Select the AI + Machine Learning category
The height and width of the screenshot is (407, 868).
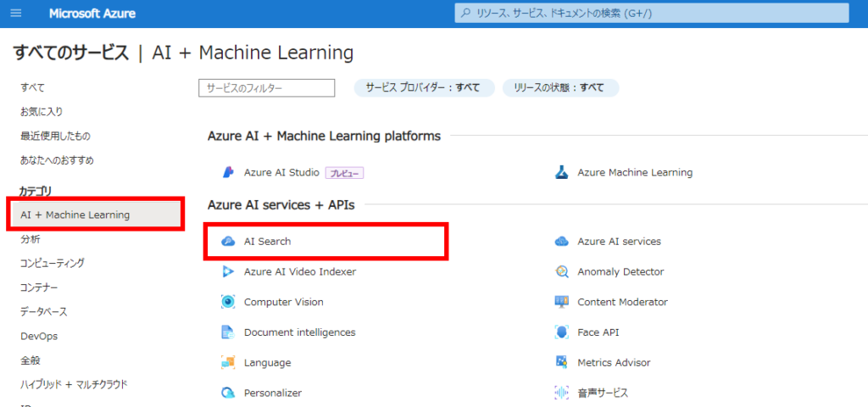97,215
